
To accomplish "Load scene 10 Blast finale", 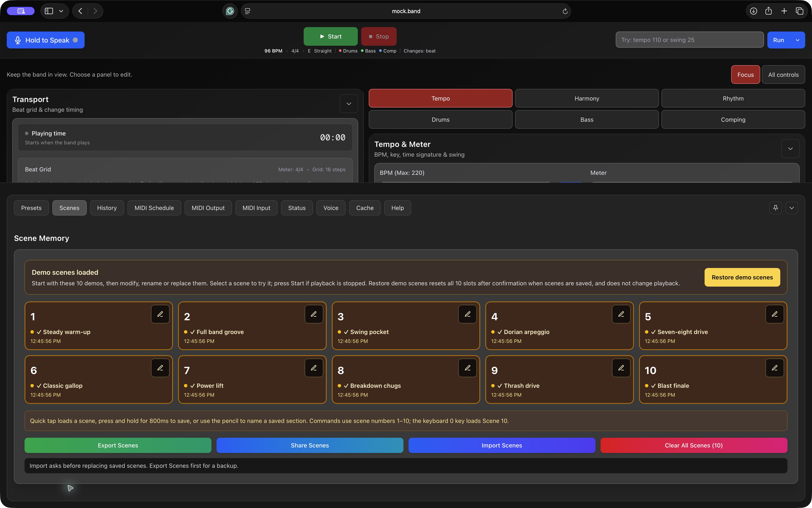I will tap(713, 379).
